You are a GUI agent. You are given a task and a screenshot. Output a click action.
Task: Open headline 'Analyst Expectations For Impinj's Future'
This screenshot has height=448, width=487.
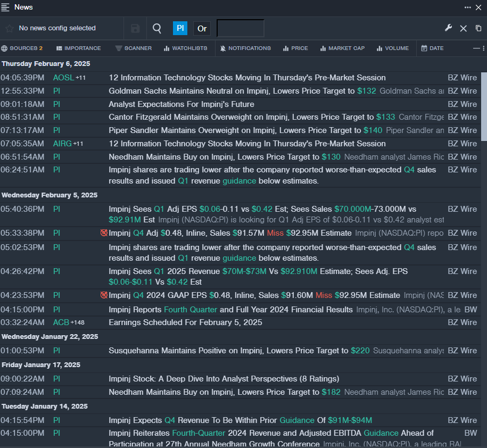click(x=181, y=104)
